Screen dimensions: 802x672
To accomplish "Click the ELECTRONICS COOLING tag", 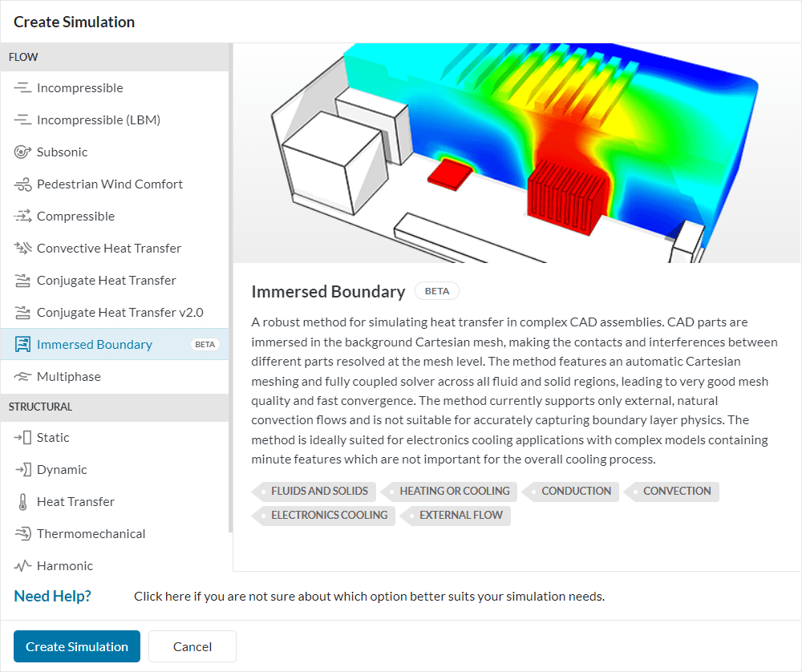I will pyautogui.click(x=328, y=515).
